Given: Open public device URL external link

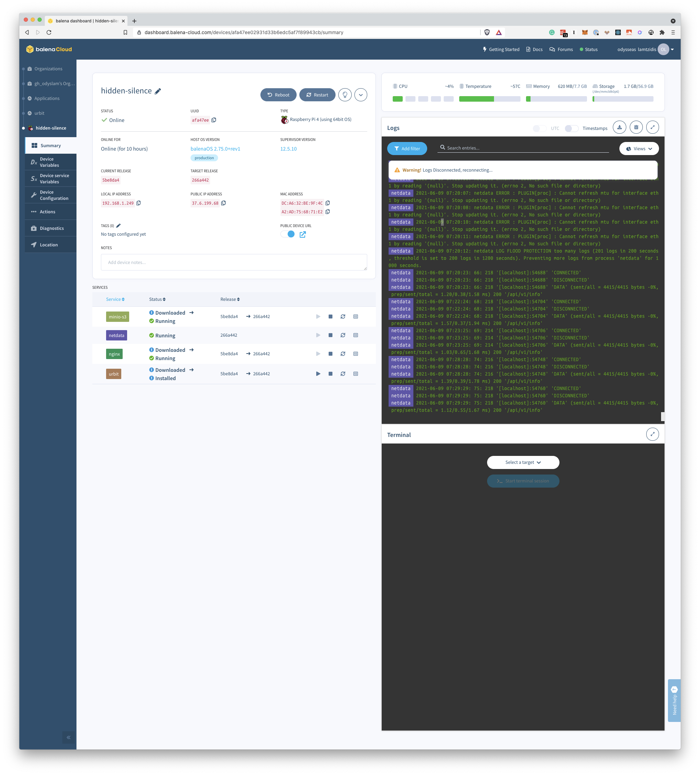Looking at the screenshot, I should (302, 234).
